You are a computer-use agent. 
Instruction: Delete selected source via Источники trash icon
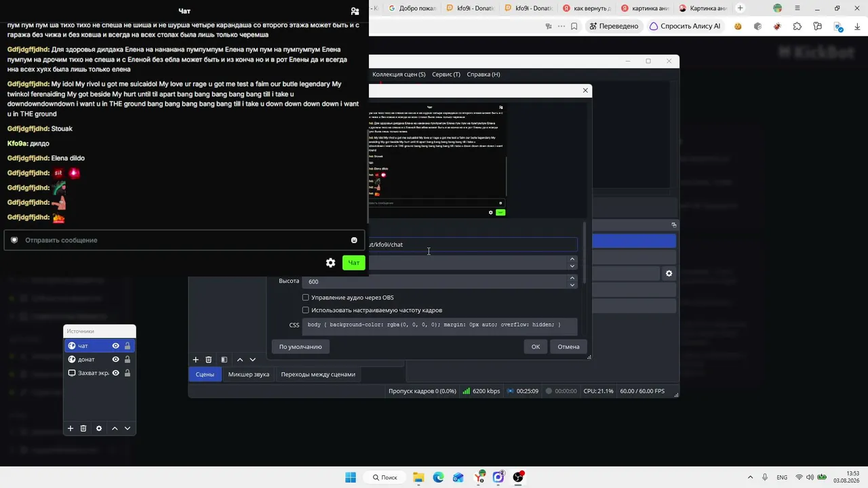(83, 428)
